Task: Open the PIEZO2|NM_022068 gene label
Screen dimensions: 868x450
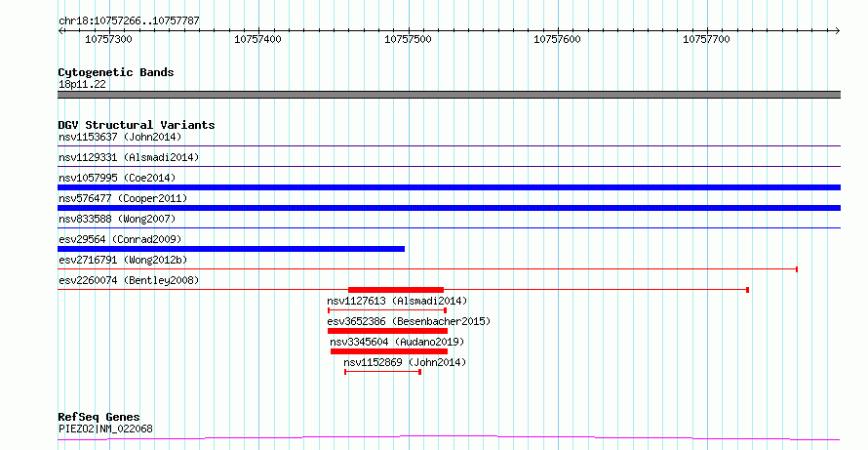Action: [x=105, y=429]
